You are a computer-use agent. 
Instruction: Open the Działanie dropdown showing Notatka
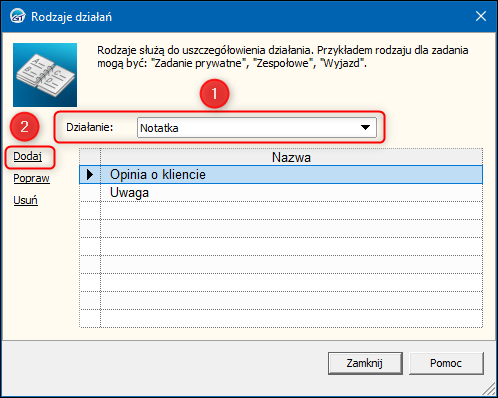pyautogui.click(x=257, y=128)
